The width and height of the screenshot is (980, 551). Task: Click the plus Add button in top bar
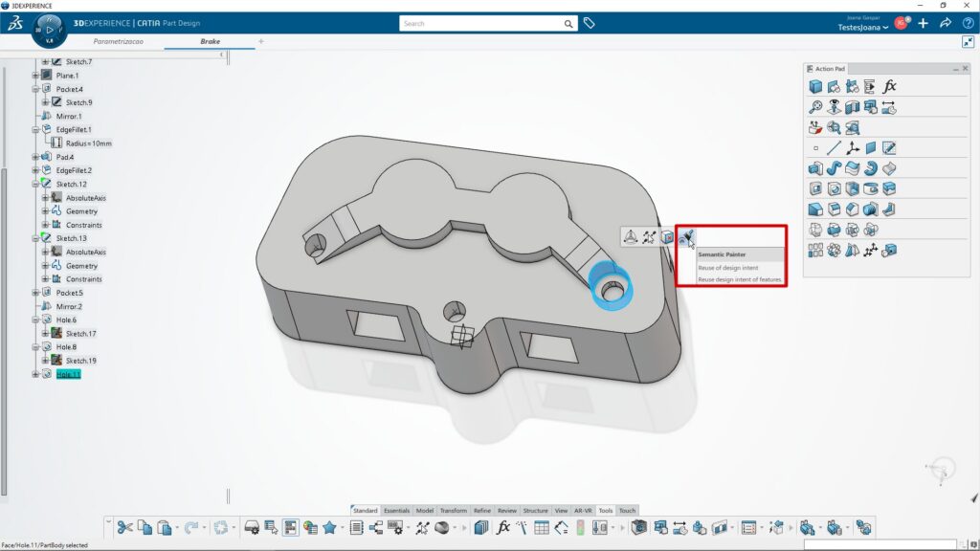coord(923,23)
